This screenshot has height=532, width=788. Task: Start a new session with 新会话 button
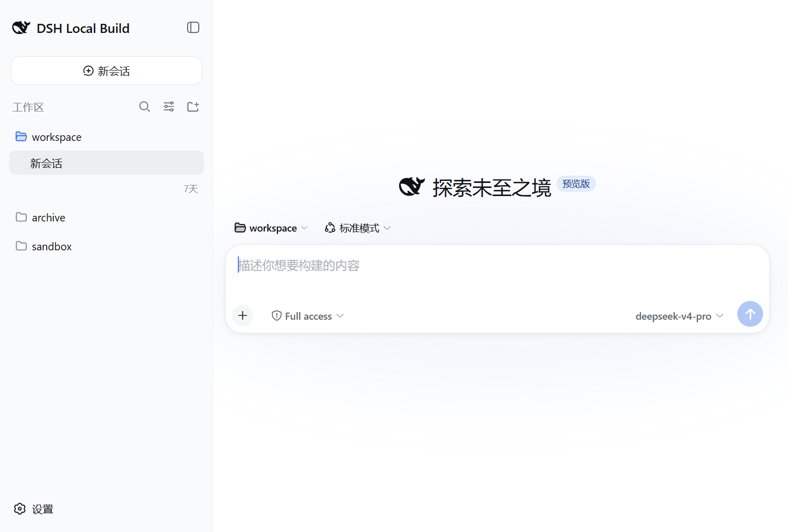coord(106,71)
